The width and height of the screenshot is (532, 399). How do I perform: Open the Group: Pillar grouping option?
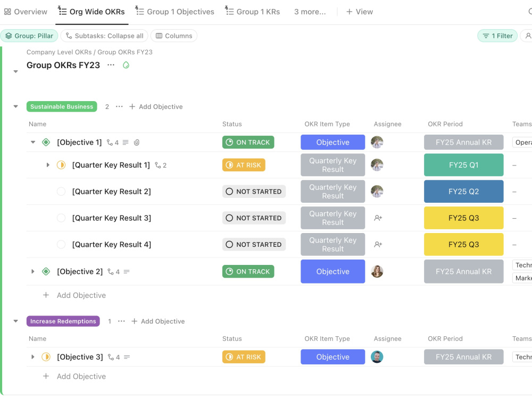29,36
